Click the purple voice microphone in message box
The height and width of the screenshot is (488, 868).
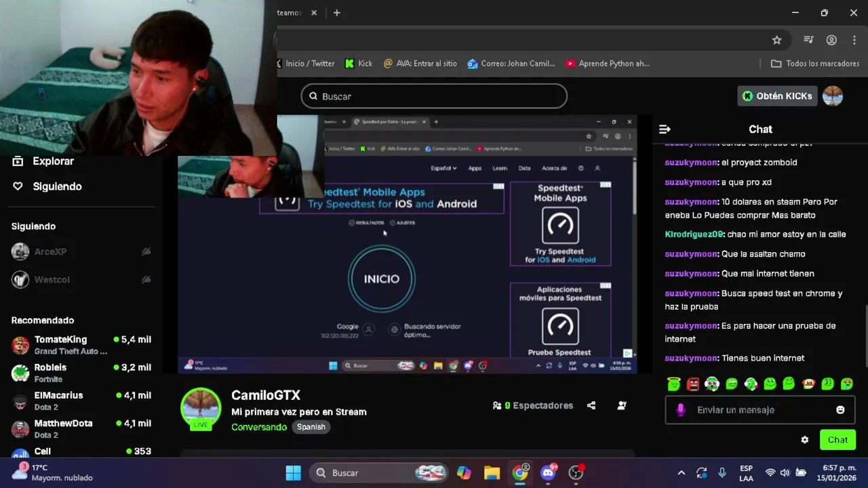[681, 410]
